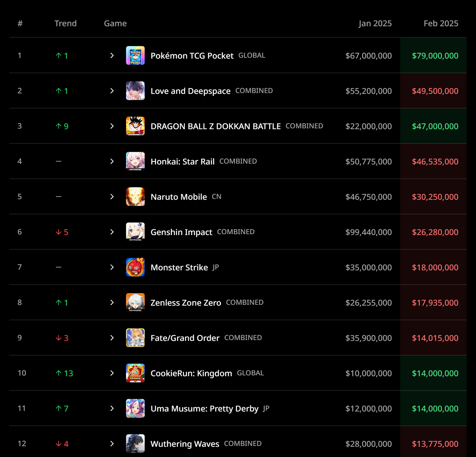Open the Naruto Mobile game title
Screen dimensions: 476x457
pos(179,197)
